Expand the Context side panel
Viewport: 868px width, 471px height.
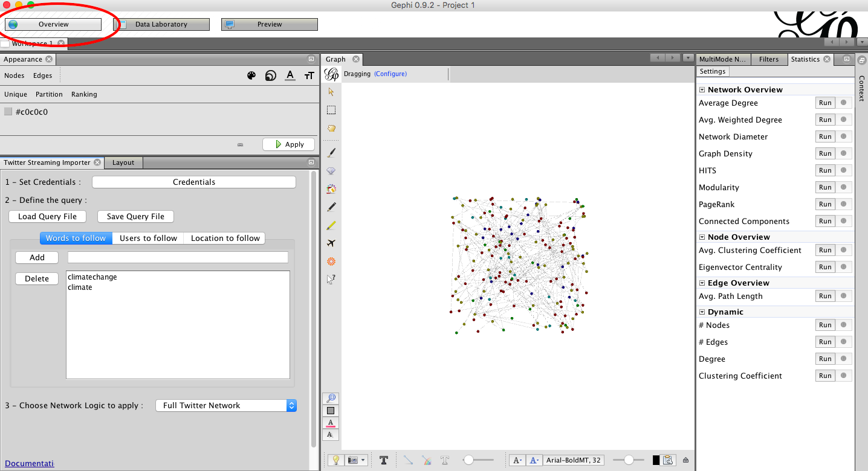pyautogui.click(x=861, y=88)
